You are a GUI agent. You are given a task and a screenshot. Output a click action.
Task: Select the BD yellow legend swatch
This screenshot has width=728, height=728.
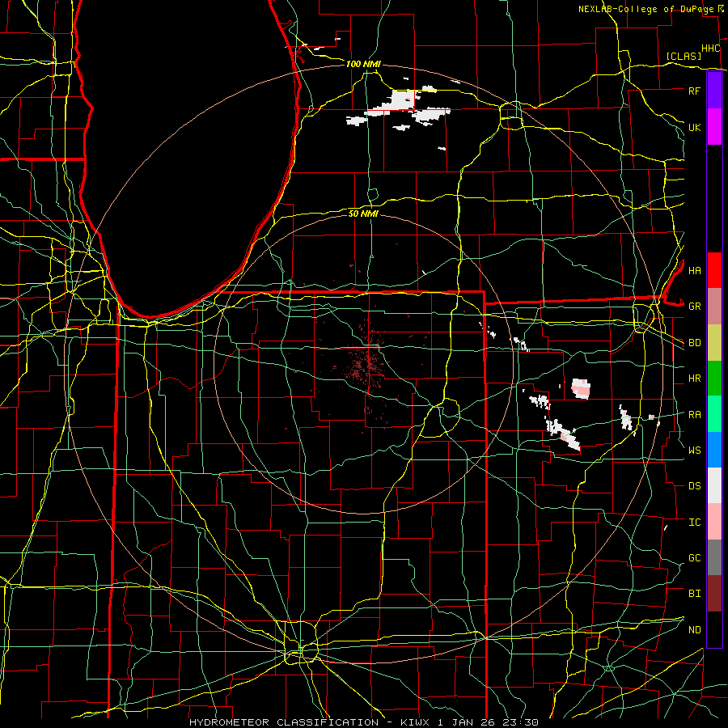click(714, 343)
